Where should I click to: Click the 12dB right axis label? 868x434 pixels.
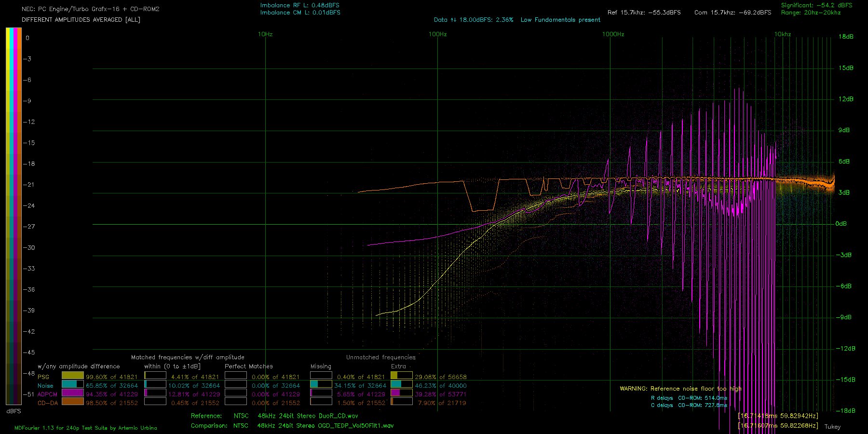pyautogui.click(x=846, y=99)
